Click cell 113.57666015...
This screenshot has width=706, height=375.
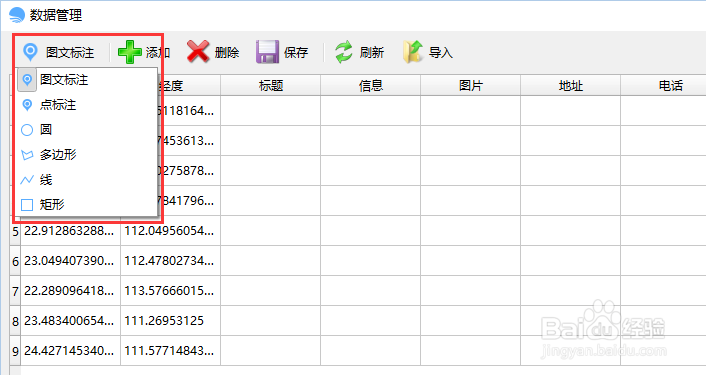click(170, 291)
